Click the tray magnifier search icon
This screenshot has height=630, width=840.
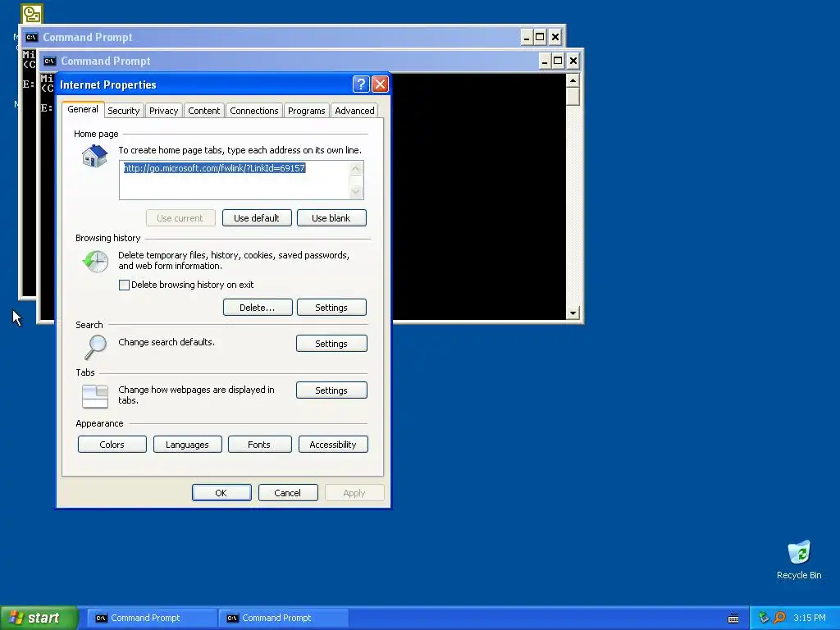click(x=779, y=618)
